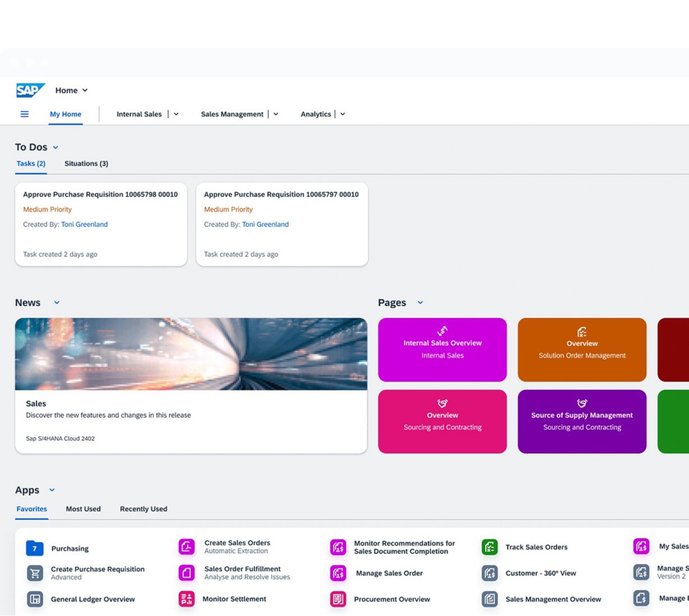Switch to the Most Used apps tab
Screen dimensions: 689x616
coord(83,509)
